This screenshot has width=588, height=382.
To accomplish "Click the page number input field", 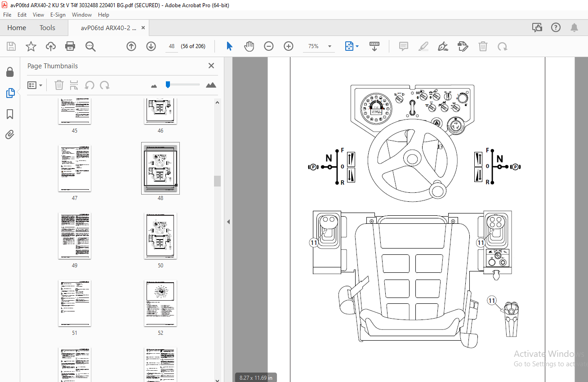I will click(x=172, y=46).
